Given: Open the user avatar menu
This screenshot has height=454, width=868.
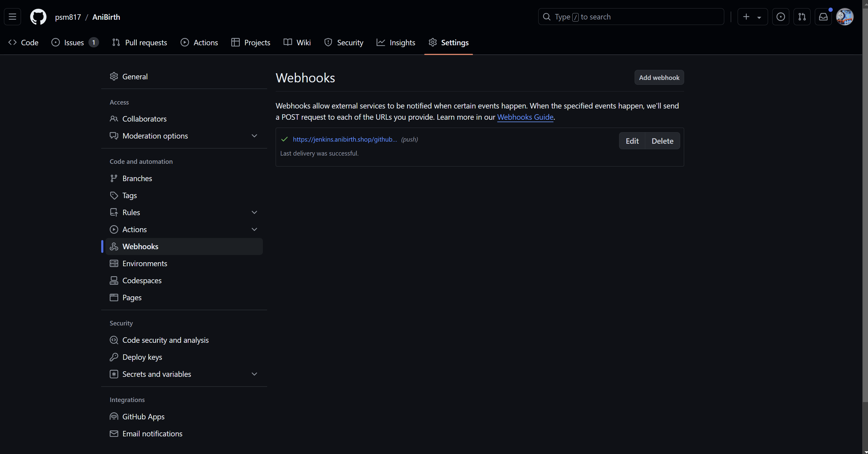Looking at the screenshot, I should (x=844, y=17).
